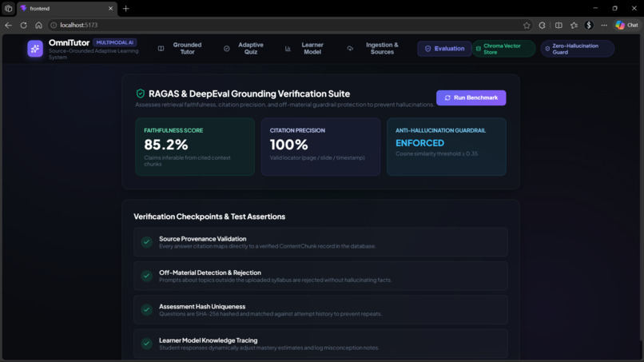Image resolution: width=644 pixels, height=362 pixels.
Task: Click the 85.2% faithfulness value
Action: (166, 144)
